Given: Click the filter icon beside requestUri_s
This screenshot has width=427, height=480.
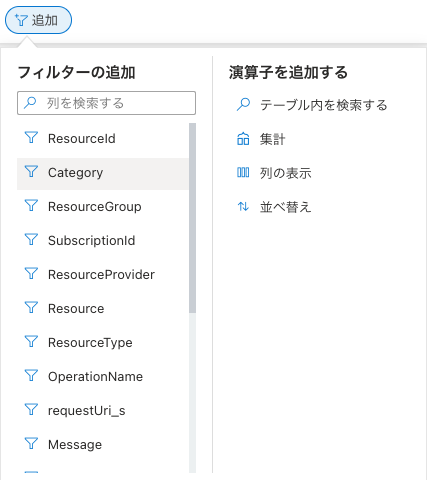Looking at the screenshot, I should point(31,409).
